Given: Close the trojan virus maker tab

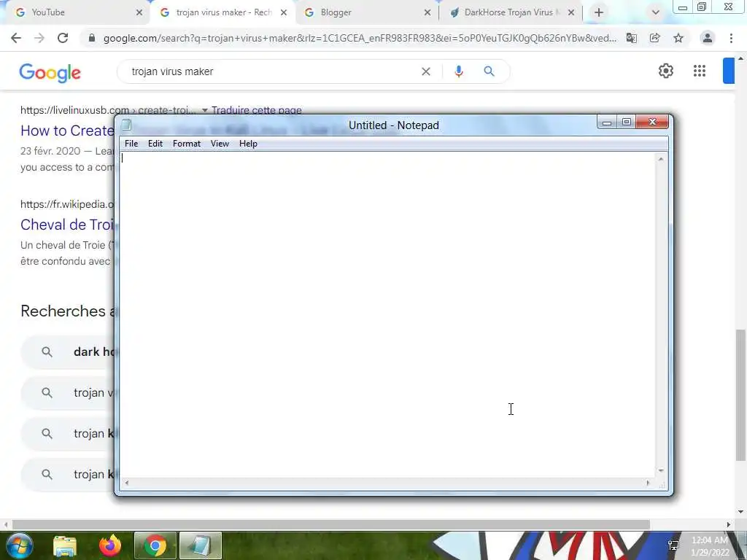Looking at the screenshot, I should tap(284, 13).
